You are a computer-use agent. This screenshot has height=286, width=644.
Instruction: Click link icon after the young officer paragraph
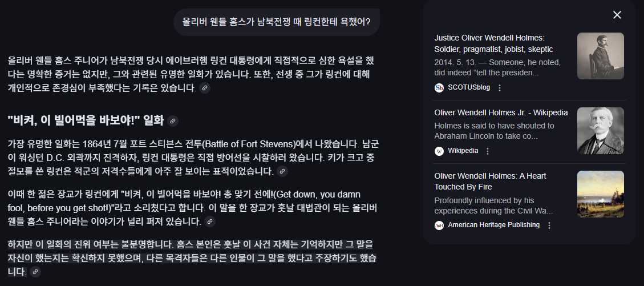click(210, 221)
